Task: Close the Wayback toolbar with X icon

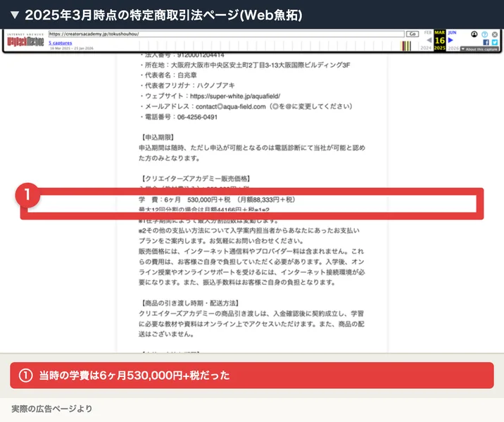Action: tap(495, 34)
